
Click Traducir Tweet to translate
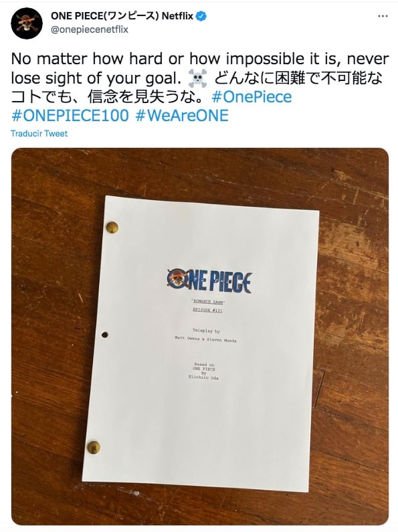point(39,133)
